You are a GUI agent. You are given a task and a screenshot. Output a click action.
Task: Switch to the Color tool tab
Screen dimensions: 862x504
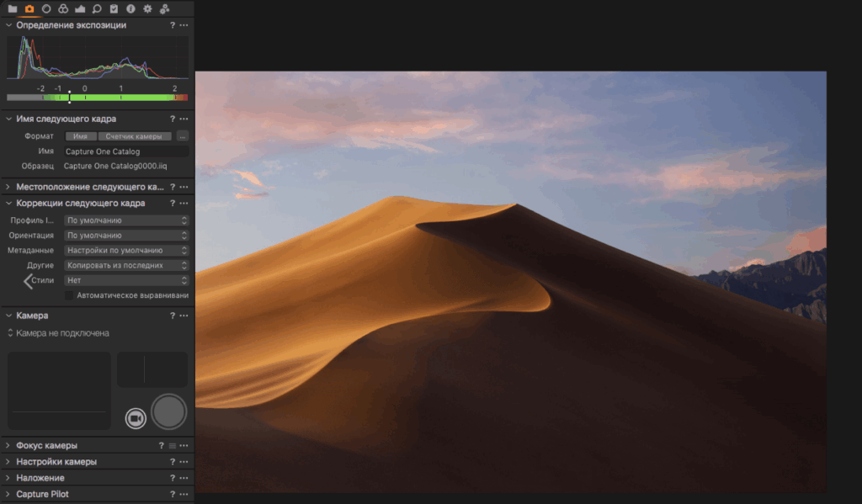tap(63, 8)
